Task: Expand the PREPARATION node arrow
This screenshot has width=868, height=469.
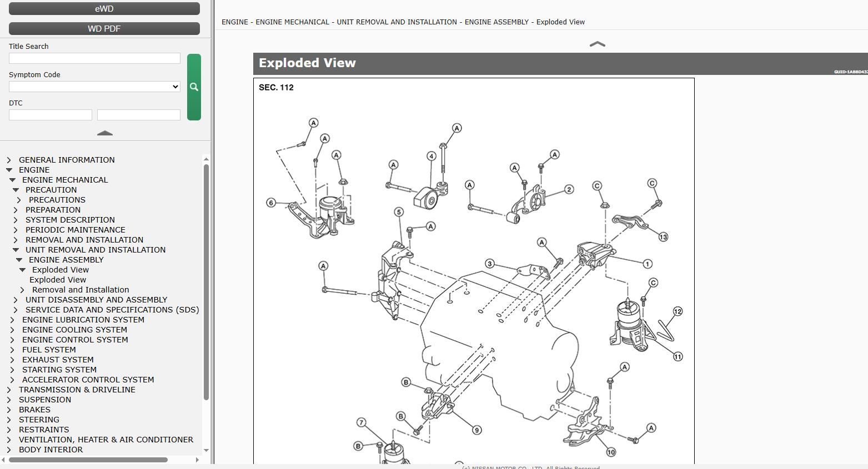Action: pyautogui.click(x=16, y=210)
